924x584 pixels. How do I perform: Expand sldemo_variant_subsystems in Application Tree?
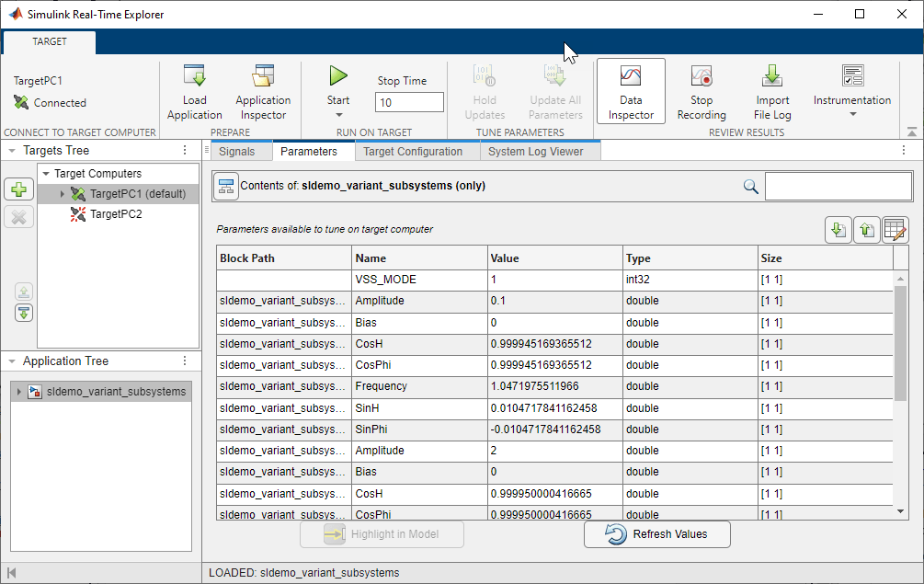18,392
